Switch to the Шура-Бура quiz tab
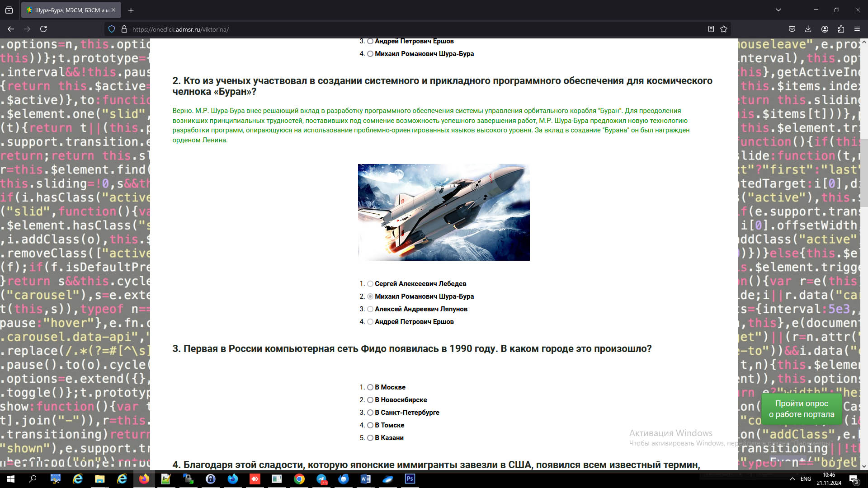 [x=68, y=10]
